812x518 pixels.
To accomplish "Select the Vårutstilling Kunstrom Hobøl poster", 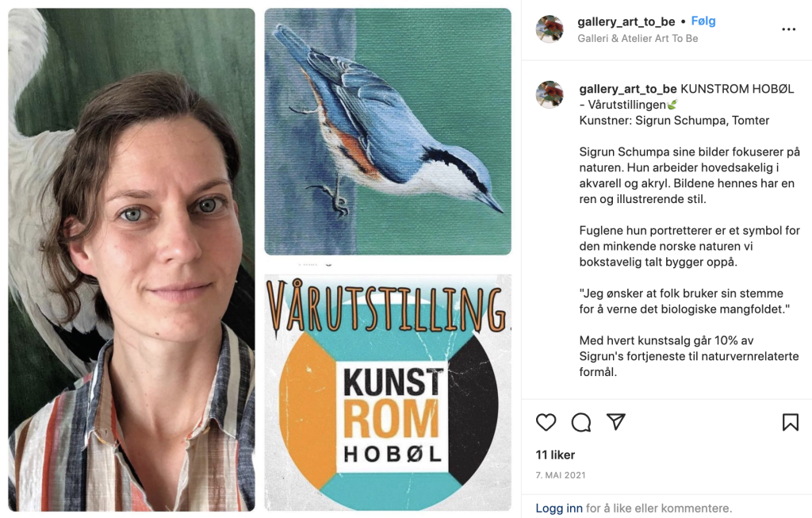I will click(388, 393).
